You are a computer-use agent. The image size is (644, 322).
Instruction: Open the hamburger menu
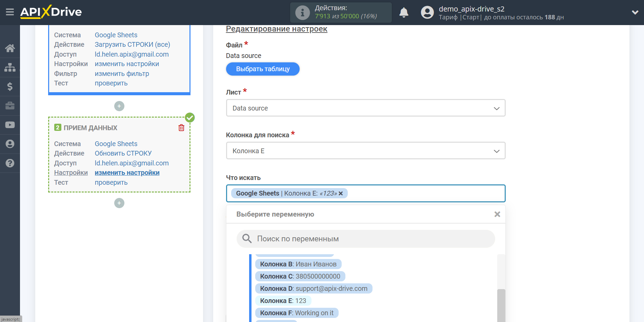(x=10, y=12)
